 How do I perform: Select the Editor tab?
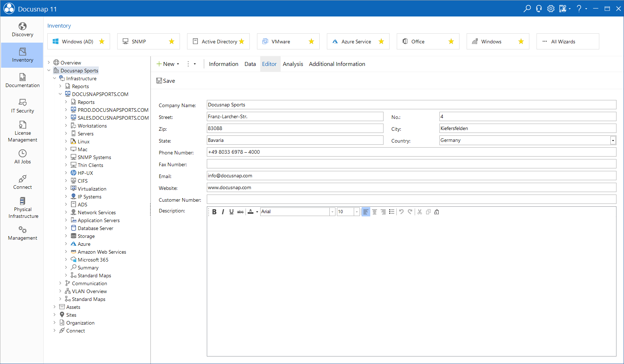(x=270, y=64)
